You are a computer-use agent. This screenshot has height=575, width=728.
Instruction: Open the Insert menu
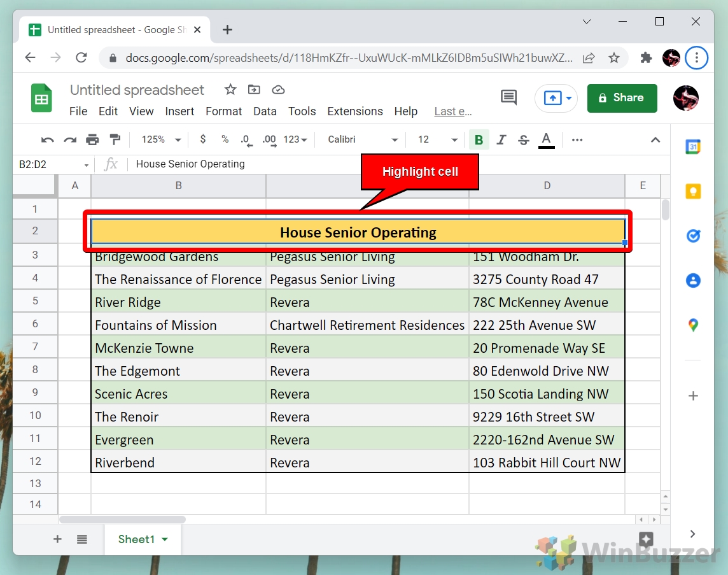[179, 111]
